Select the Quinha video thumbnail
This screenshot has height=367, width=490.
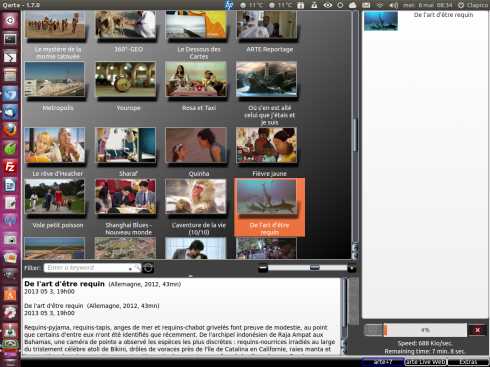(x=196, y=145)
